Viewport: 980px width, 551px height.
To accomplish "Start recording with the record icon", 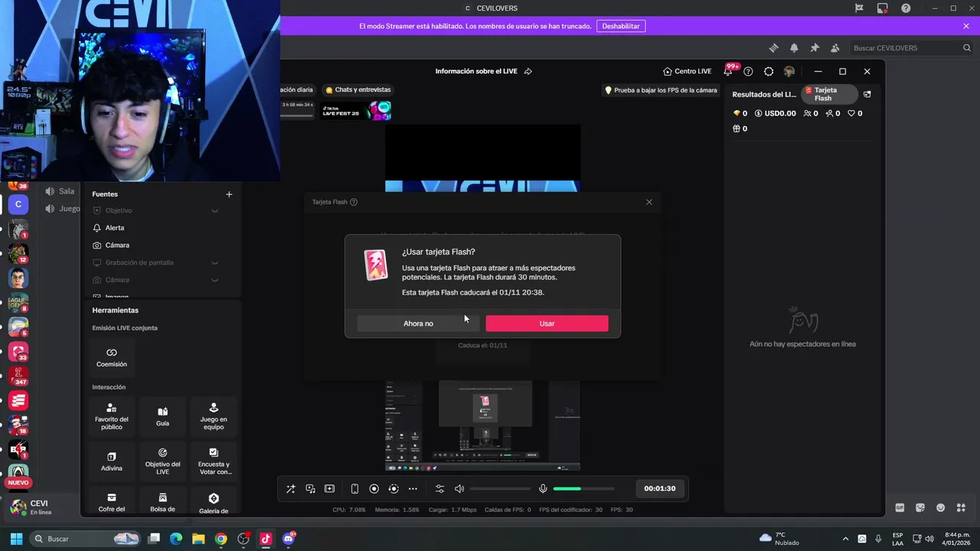I will (374, 489).
